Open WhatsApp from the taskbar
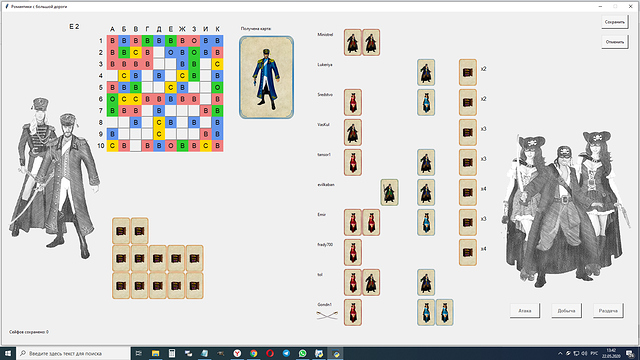640x360 pixels. tap(302, 353)
